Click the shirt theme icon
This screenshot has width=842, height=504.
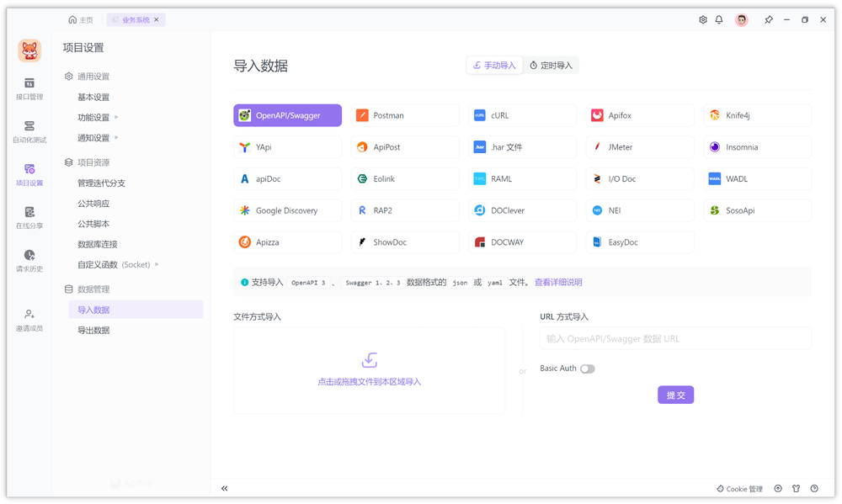(796, 489)
